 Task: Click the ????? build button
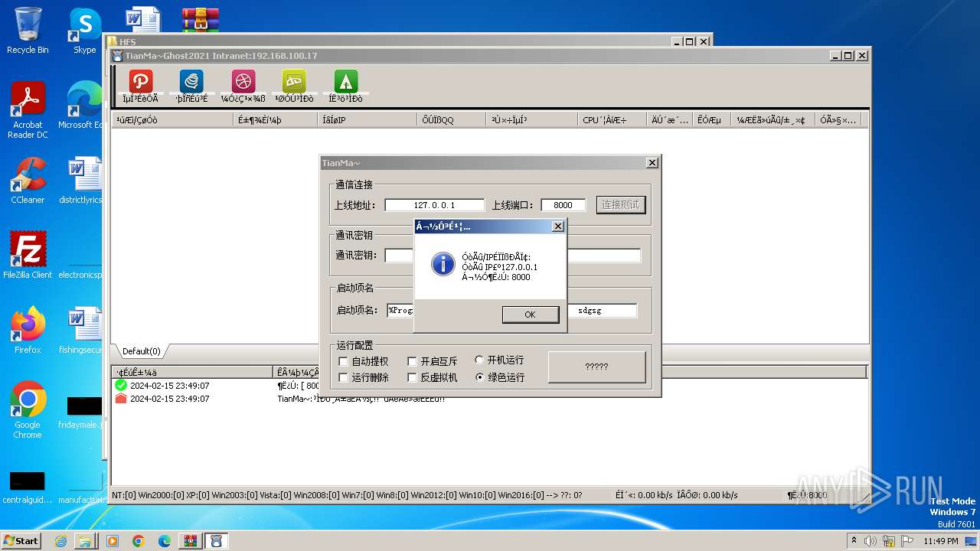pos(596,367)
